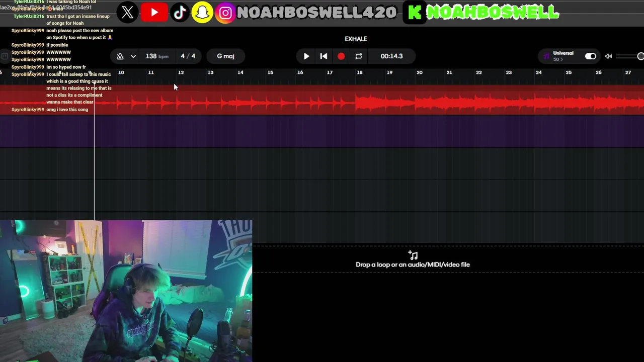Click the red record button
The width and height of the screenshot is (644, 362).
pos(341,56)
